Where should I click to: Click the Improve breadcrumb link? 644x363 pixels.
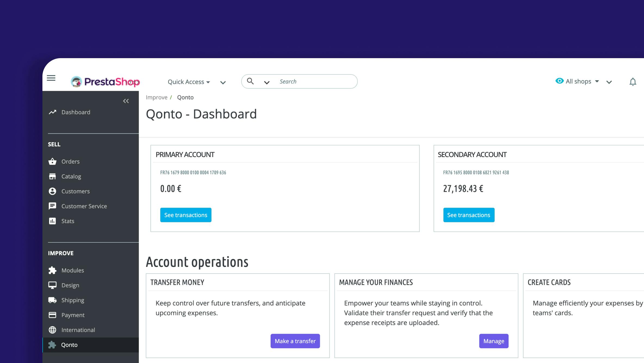click(x=157, y=97)
